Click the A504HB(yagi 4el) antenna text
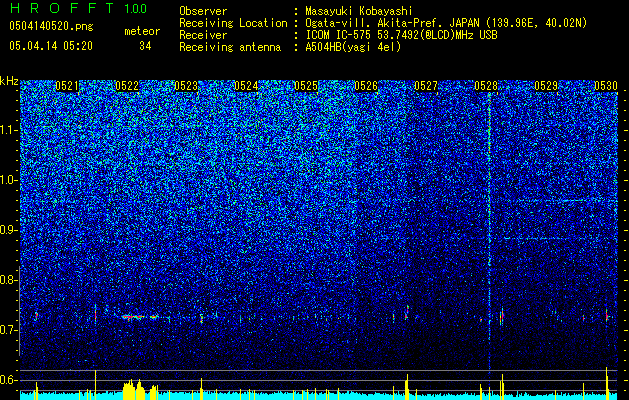629x400 pixels. pyautogui.click(x=353, y=47)
